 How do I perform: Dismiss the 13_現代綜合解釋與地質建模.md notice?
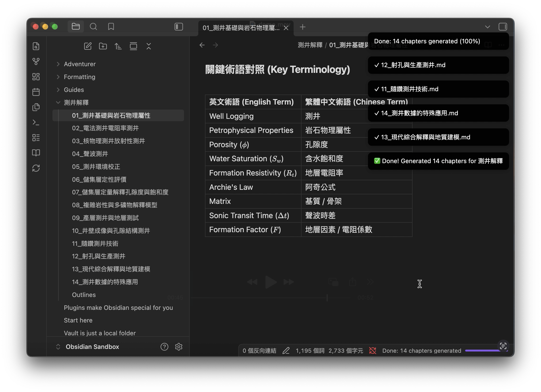438,137
